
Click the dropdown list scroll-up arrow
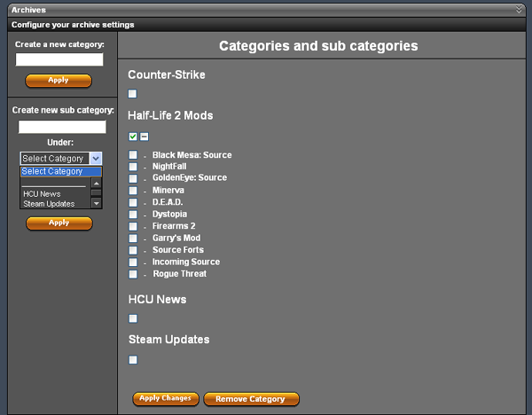97,184
